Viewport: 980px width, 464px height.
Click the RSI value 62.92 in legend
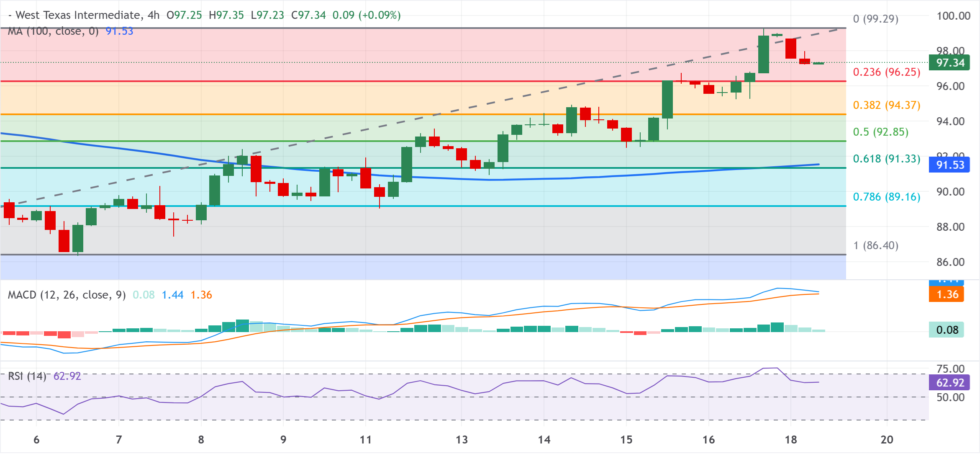coord(67,376)
